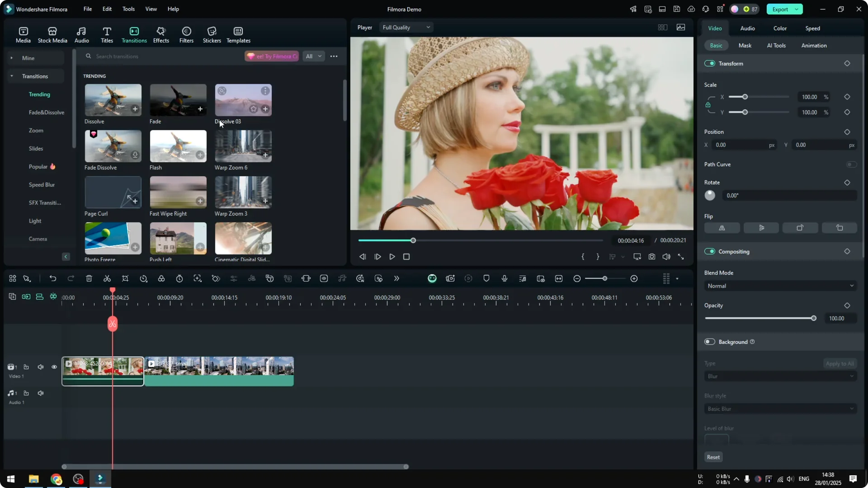Open the Tools menu
The height and width of the screenshot is (488, 868).
pos(128,9)
